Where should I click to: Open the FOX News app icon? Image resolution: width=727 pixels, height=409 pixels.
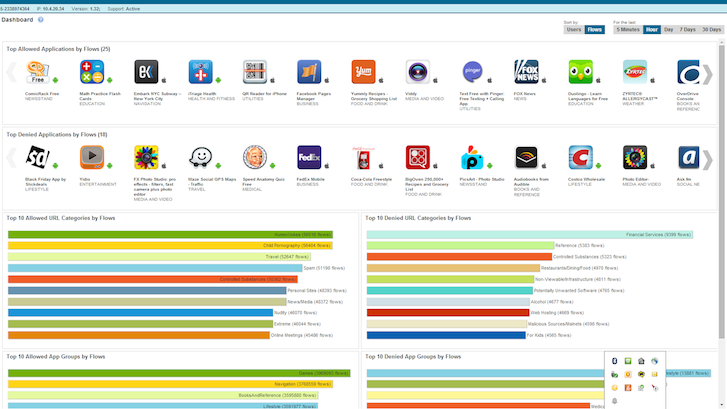526,72
